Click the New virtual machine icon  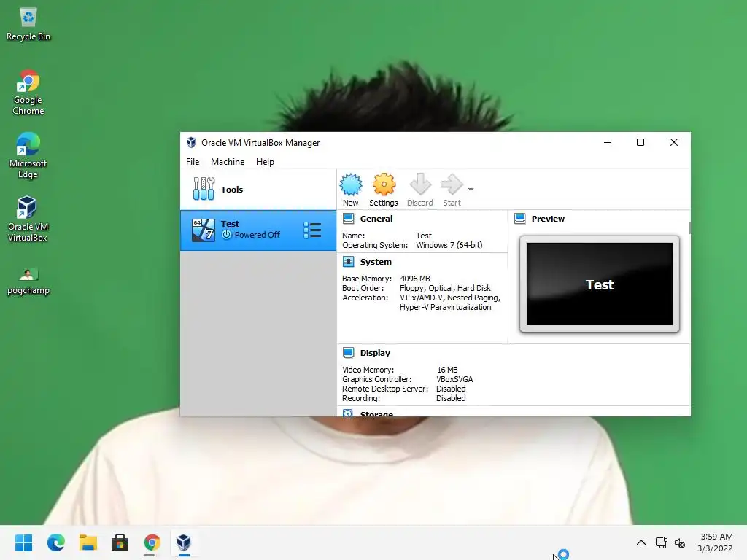tap(351, 184)
